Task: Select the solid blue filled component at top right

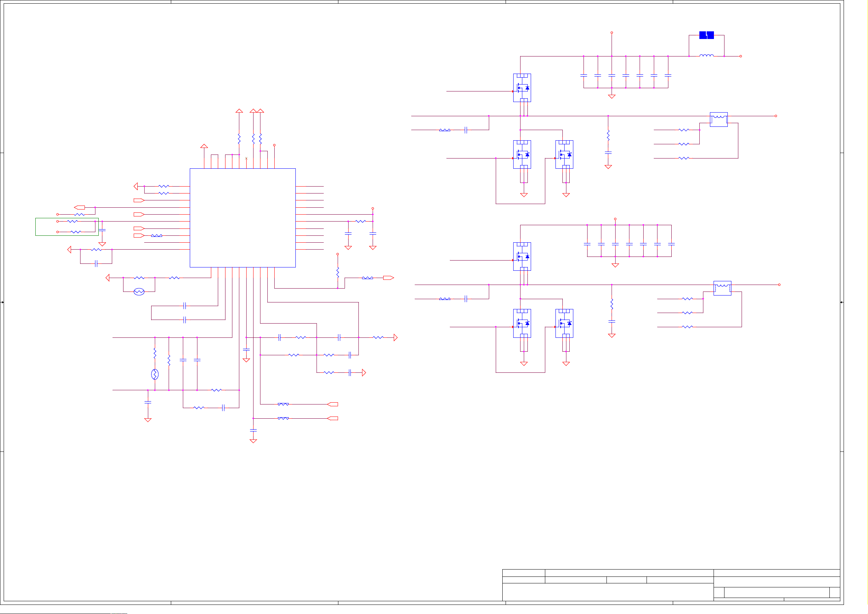Action: tap(706, 35)
